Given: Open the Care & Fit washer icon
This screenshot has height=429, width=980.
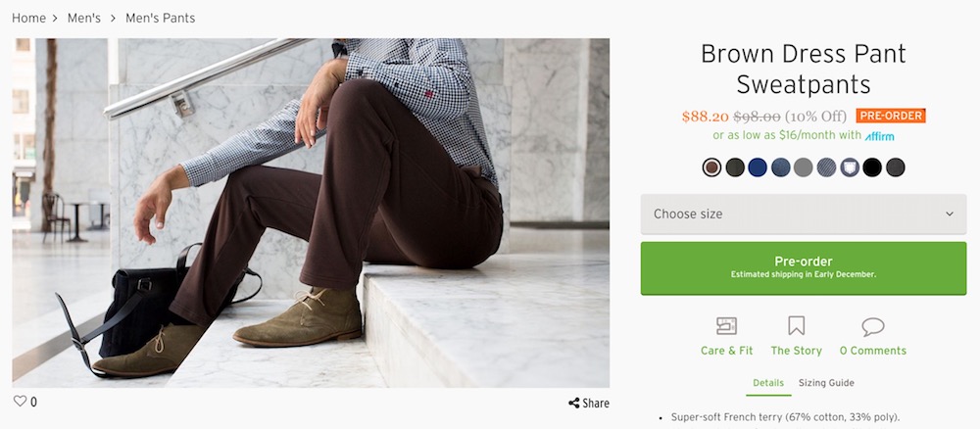Looking at the screenshot, I should click(x=726, y=326).
